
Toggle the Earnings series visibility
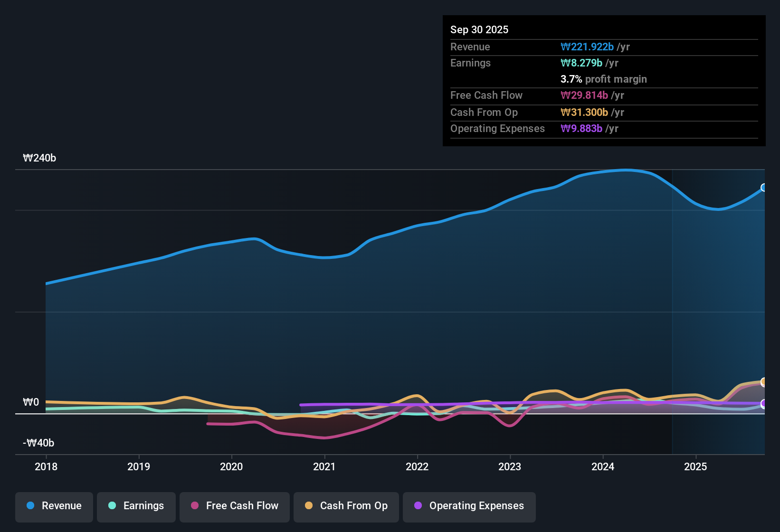pos(136,506)
